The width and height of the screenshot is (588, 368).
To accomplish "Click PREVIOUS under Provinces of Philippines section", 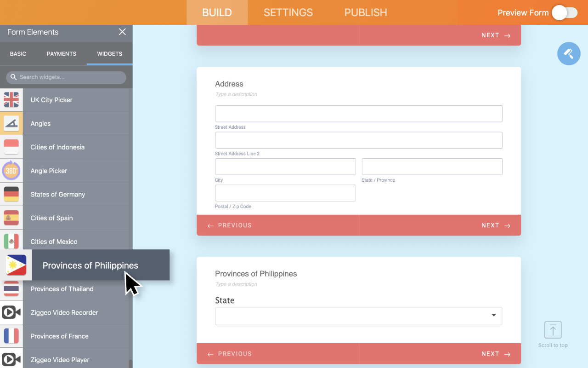I will [230, 354].
